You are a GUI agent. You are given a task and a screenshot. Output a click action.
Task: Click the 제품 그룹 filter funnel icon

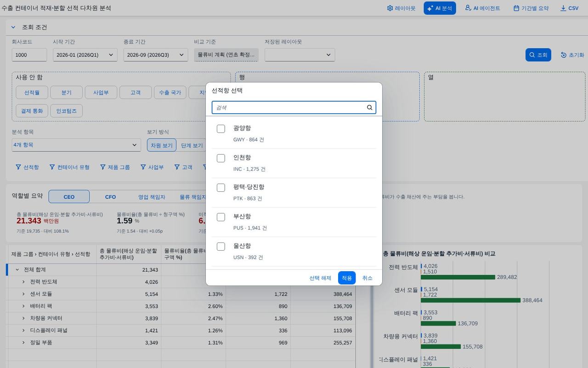(x=103, y=167)
